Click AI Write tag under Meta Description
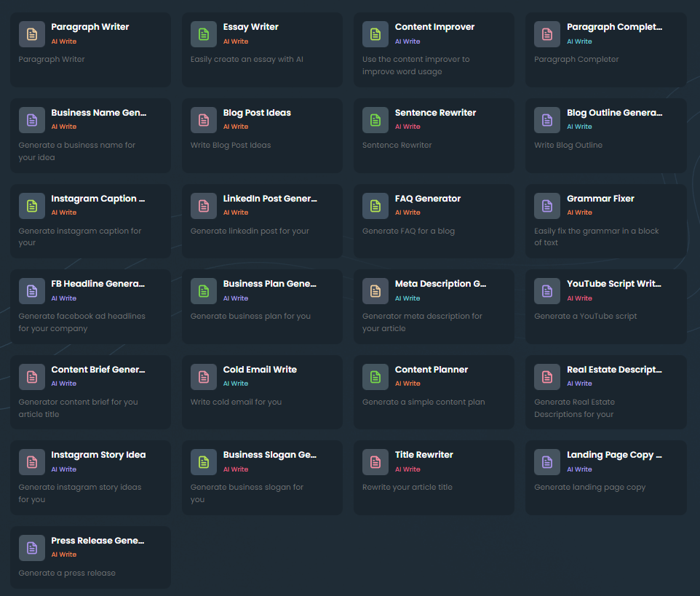Screen dimensions: 700x596 point(407,298)
